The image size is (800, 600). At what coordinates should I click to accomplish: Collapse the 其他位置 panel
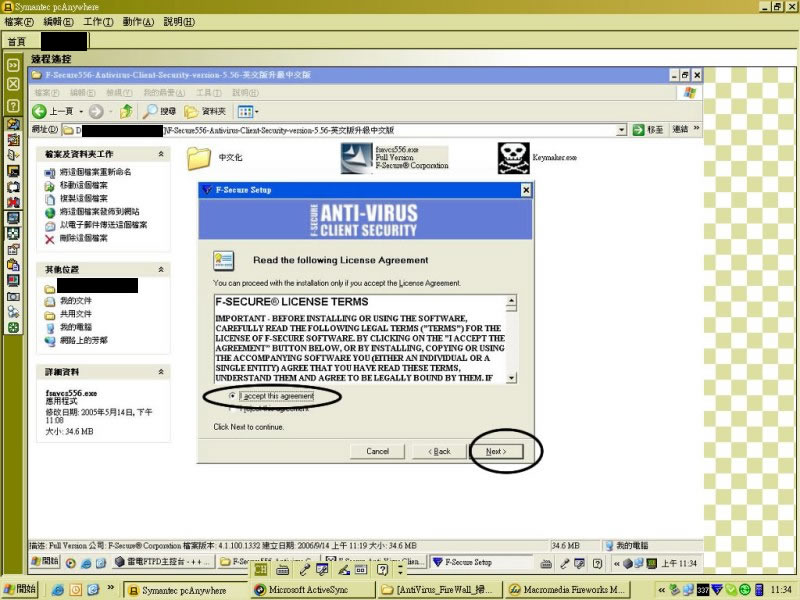161,269
